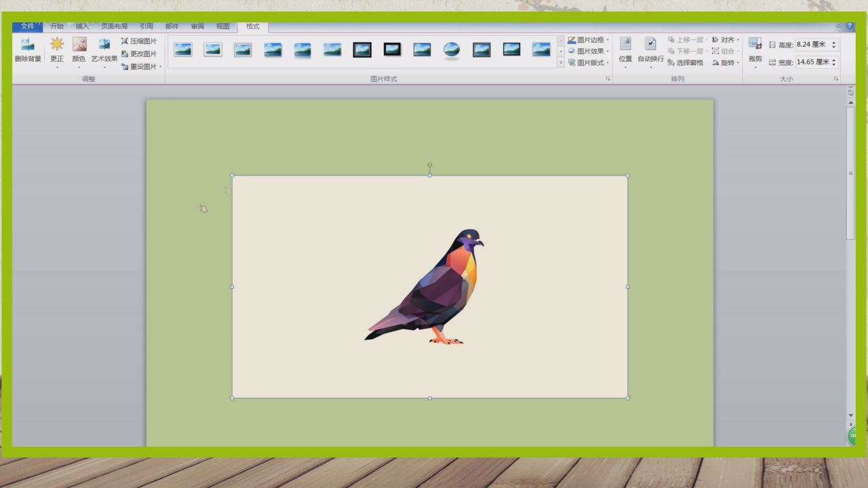868x488 pixels.
Task: Open the 选择窗格 selection pane
Action: [x=685, y=62]
